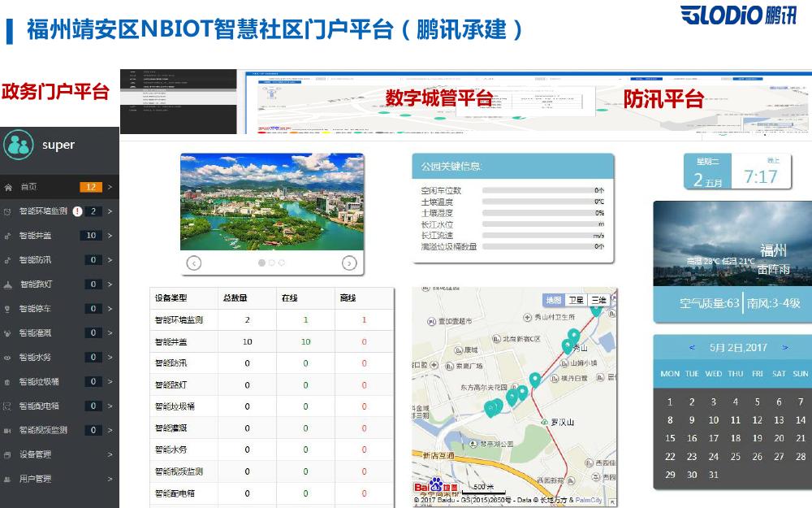Image resolution: width=812 pixels, height=508 pixels.
Task: Click the 智能水务 eye icon
Action: [7, 357]
